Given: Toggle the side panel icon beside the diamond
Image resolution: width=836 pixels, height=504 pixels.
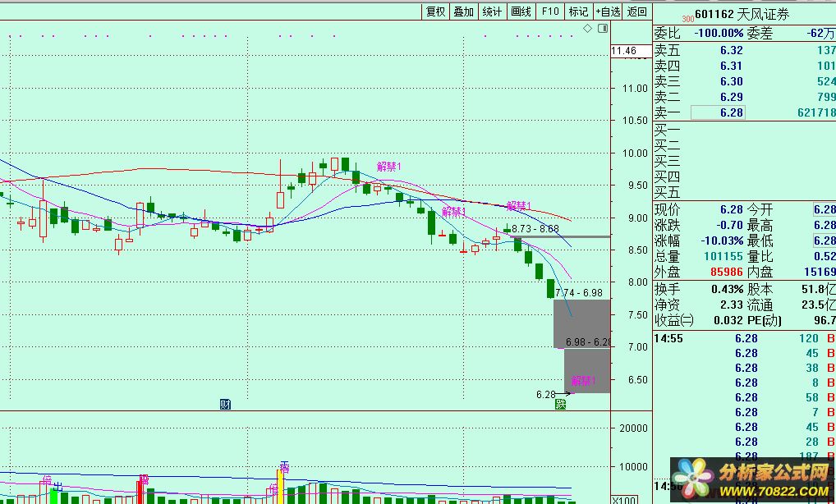Looking at the screenshot, I should click(603, 28).
